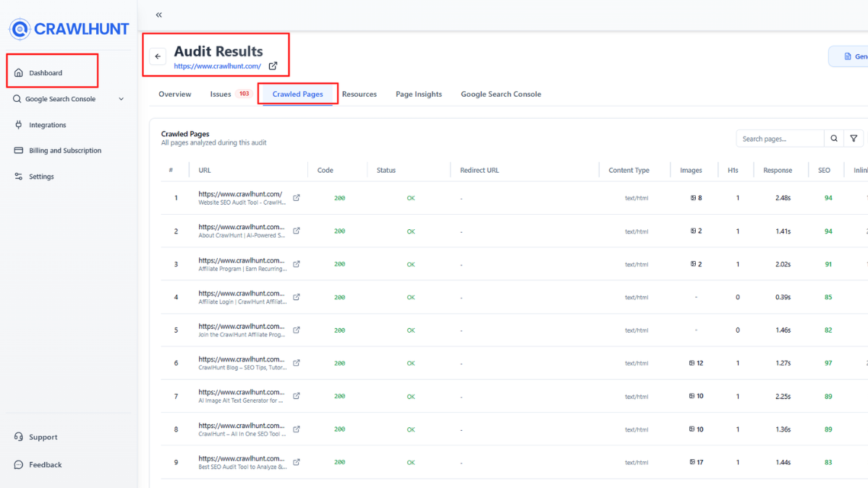Click the SEO score 82
Screen dimensions: 868x488
click(x=828, y=330)
